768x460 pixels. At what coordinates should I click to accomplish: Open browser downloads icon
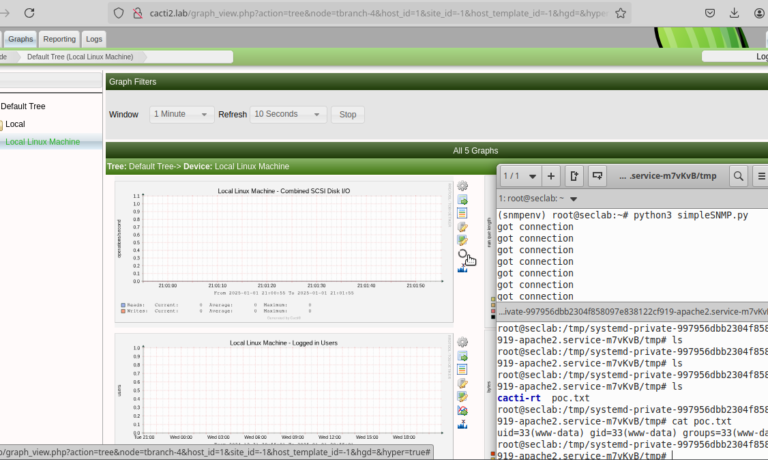pos(734,13)
